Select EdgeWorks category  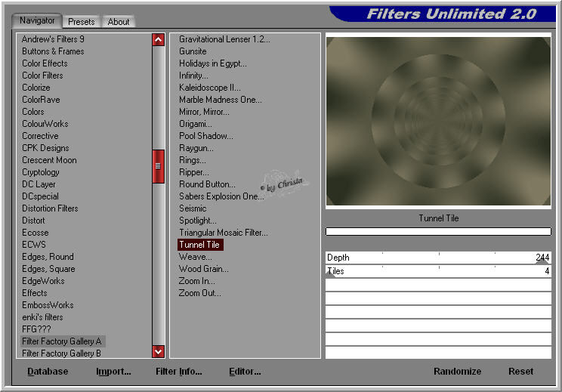pos(43,281)
